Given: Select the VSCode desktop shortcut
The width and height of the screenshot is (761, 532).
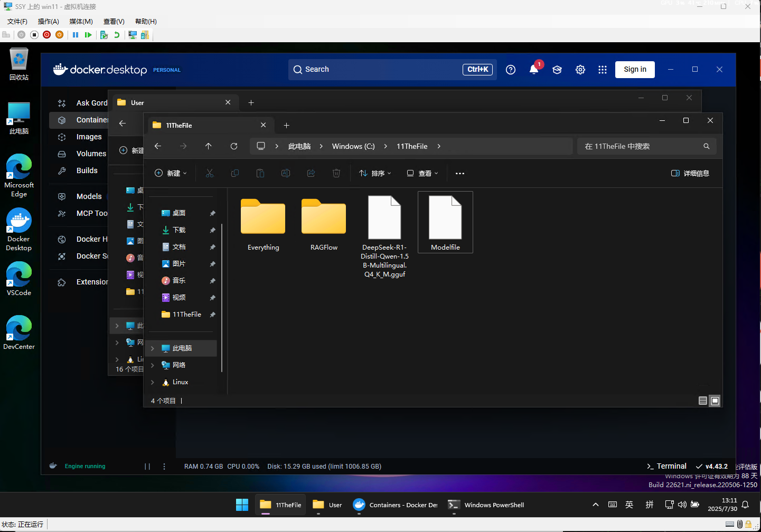Looking at the screenshot, I should pyautogui.click(x=19, y=279).
